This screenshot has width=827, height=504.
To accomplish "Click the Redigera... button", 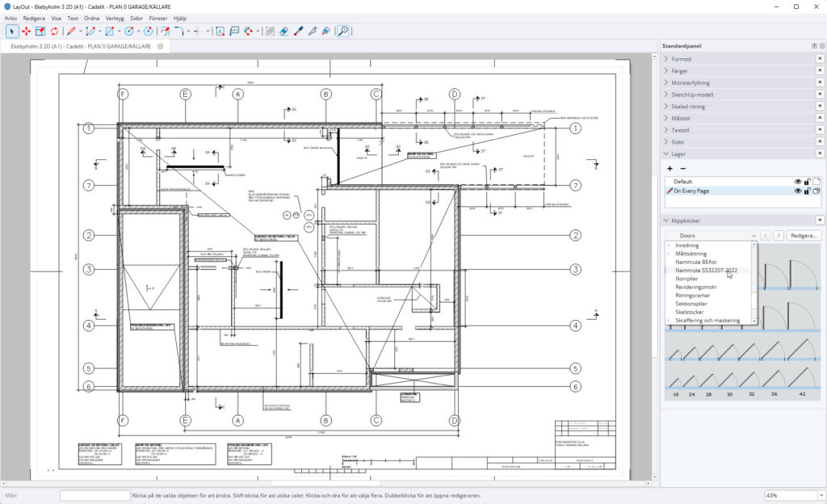I will [x=804, y=235].
